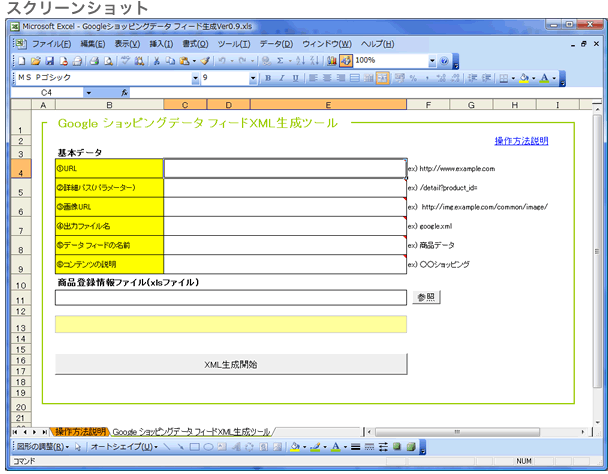Image resolution: width=608 pixels, height=474 pixels.
Task: Center text with the Center icon
Action: coord(327,78)
